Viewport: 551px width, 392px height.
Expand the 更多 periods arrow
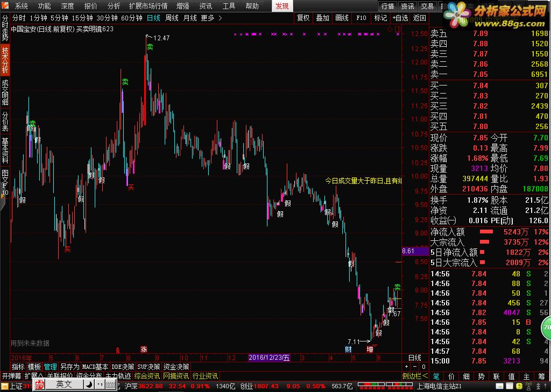[x=220, y=18]
